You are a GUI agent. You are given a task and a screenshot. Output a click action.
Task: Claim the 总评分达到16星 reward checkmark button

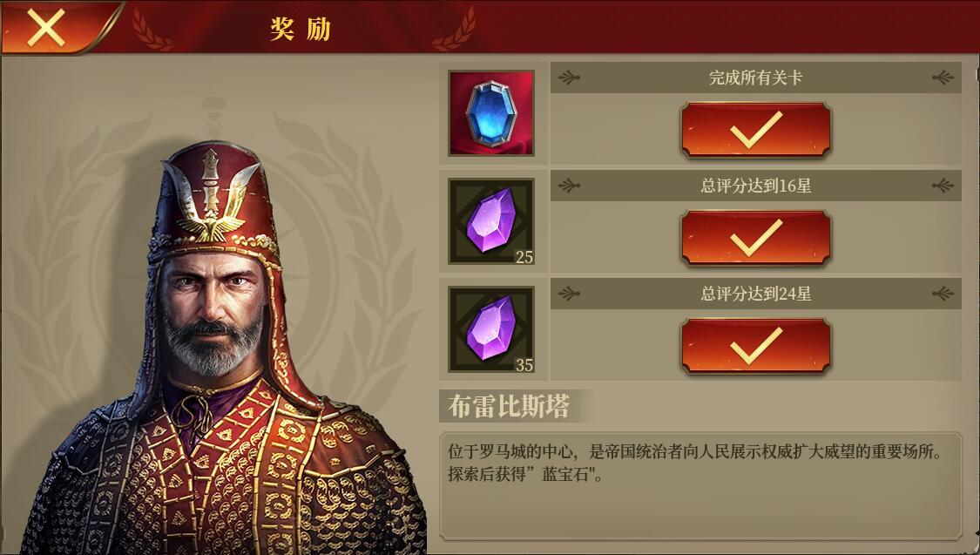(x=755, y=238)
